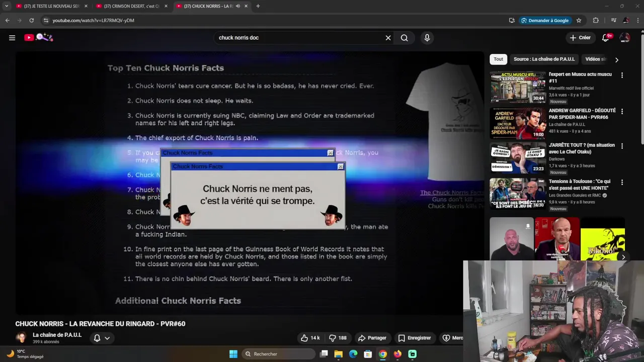Switch to CRIMSON DESERT tab
This screenshot has width=644, height=362.
pyautogui.click(x=132, y=6)
